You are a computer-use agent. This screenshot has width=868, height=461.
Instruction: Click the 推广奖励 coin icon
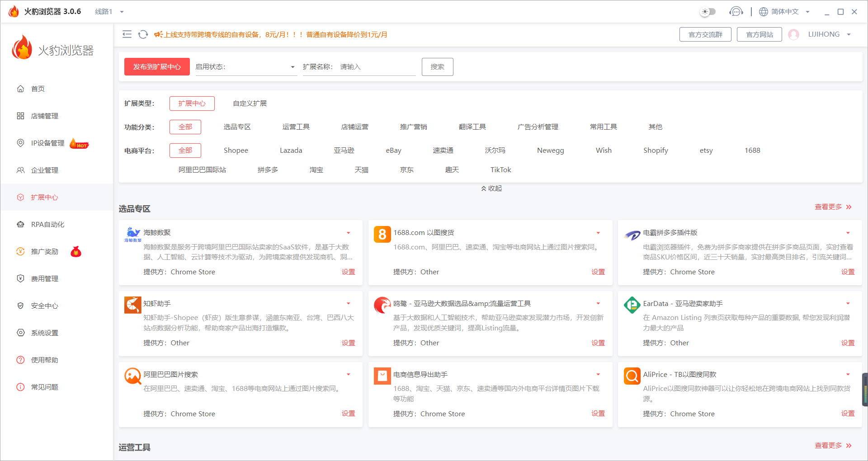pos(20,251)
